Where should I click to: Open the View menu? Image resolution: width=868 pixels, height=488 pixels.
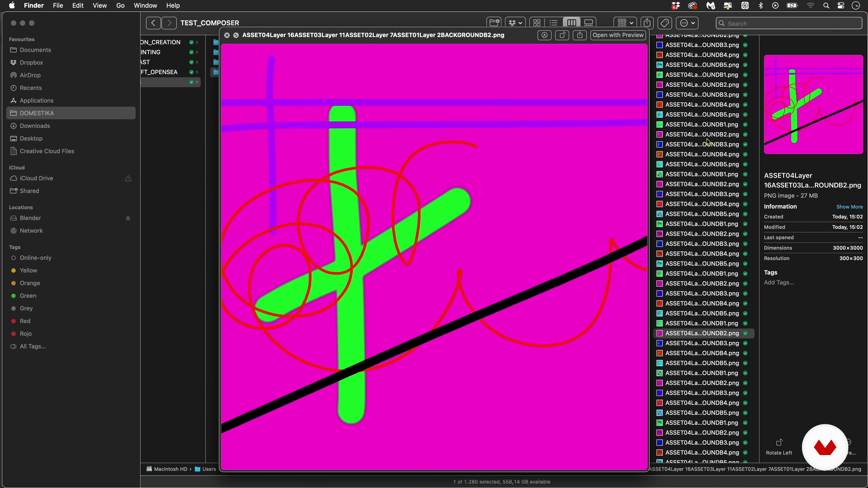coord(100,6)
